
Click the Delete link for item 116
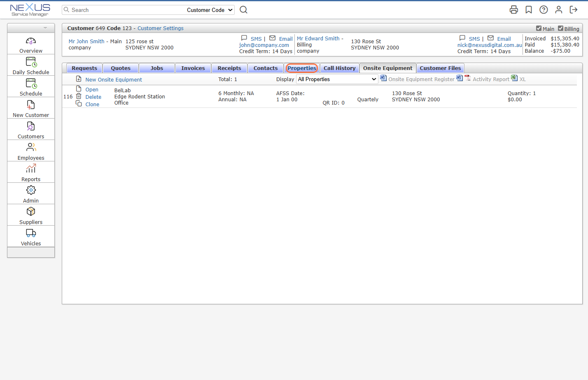tap(93, 97)
